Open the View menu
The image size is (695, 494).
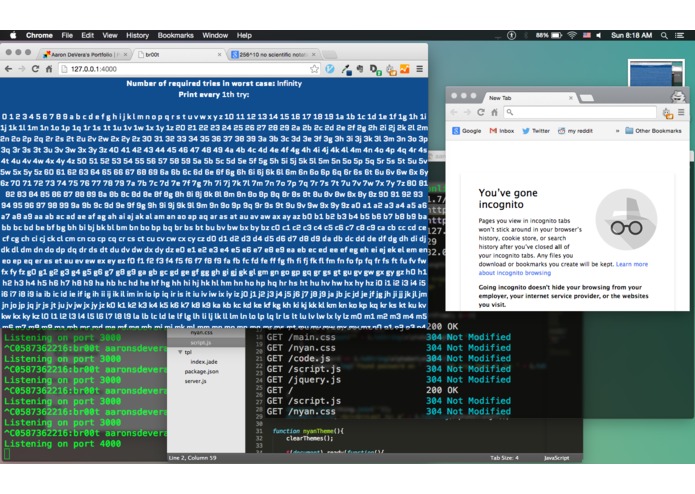[110, 35]
